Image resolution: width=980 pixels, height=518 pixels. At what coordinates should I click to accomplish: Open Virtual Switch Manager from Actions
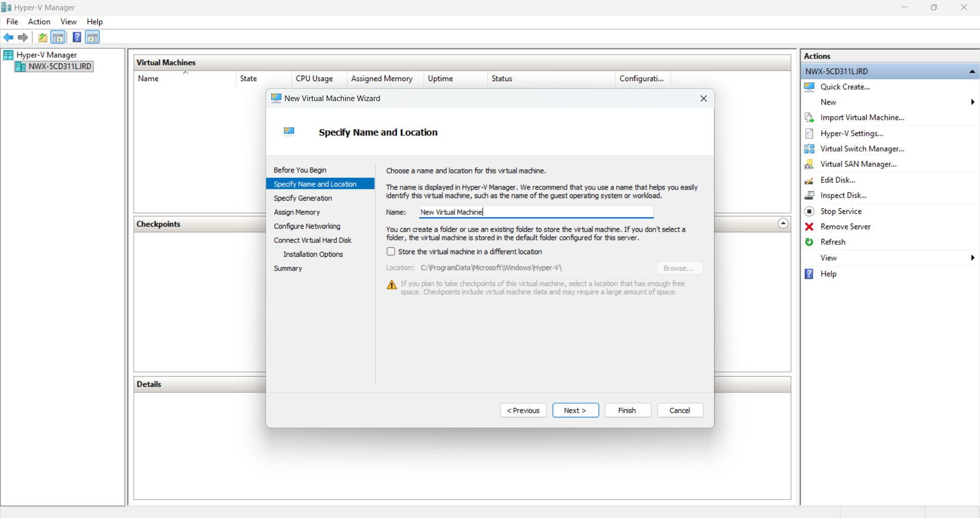pos(862,149)
